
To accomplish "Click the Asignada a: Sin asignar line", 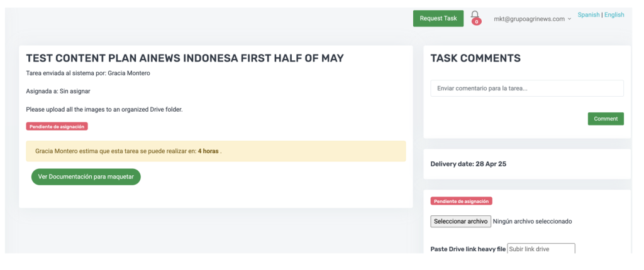I will coord(58,91).
